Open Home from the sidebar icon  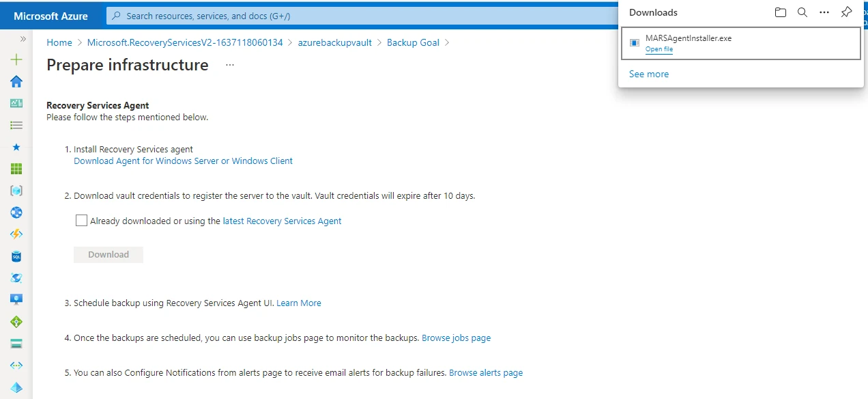[16, 81]
